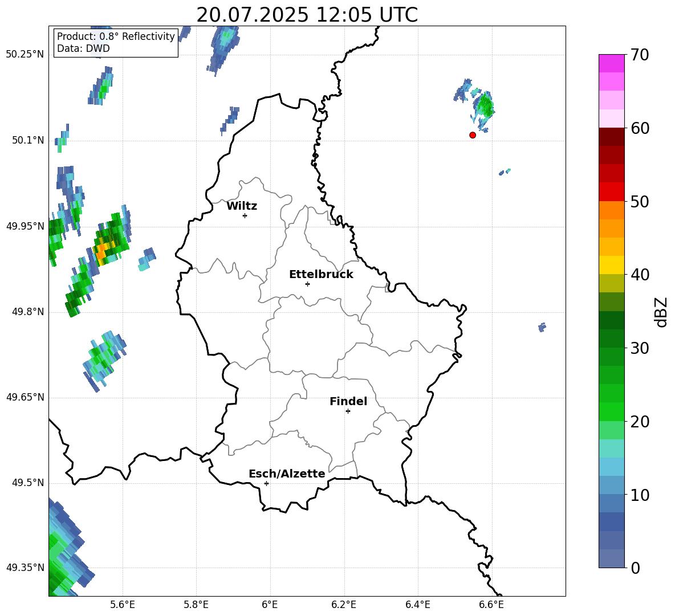Screen dimensions: 675x616
Task: Click the Ettelbruck city label
Action: 321,275
